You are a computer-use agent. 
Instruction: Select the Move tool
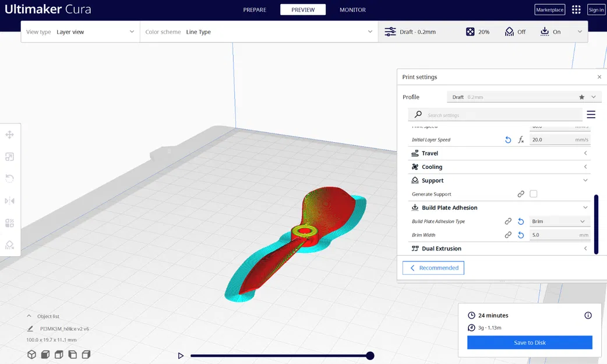9,134
